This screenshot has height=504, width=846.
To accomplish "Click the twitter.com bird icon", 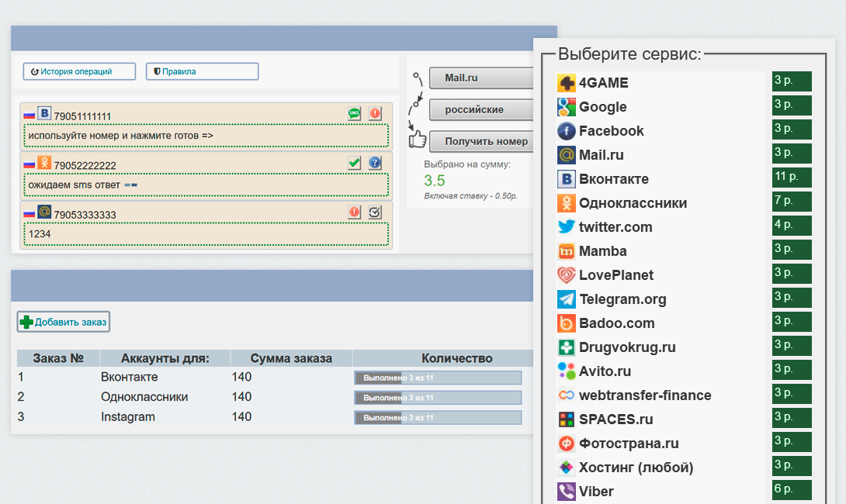I will point(566,227).
